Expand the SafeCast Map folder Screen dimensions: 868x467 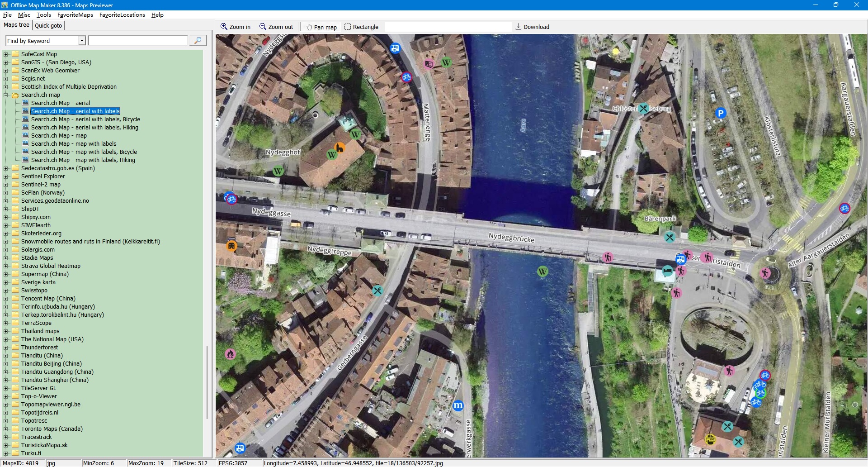click(x=6, y=54)
